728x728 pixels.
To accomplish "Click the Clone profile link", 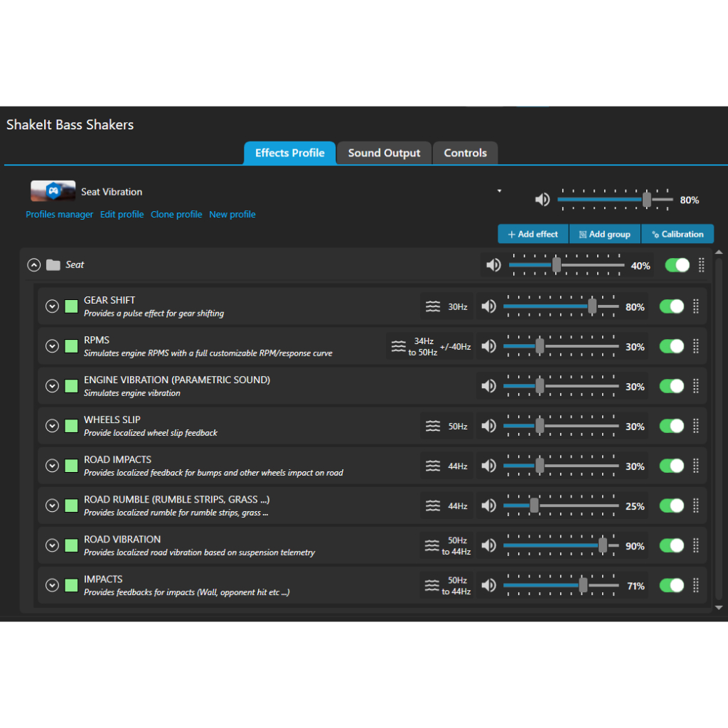I will (176, 215).
